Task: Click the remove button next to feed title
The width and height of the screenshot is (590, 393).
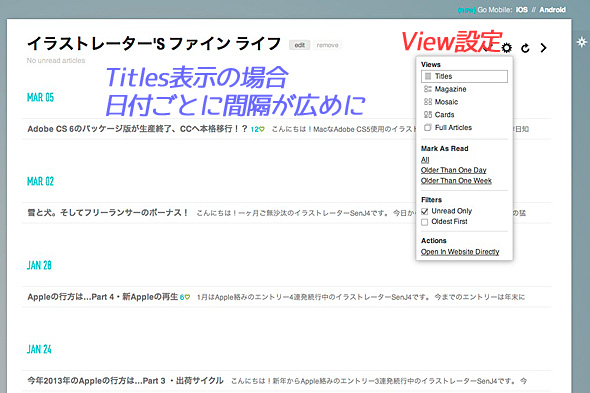Action: coord(327,45)
